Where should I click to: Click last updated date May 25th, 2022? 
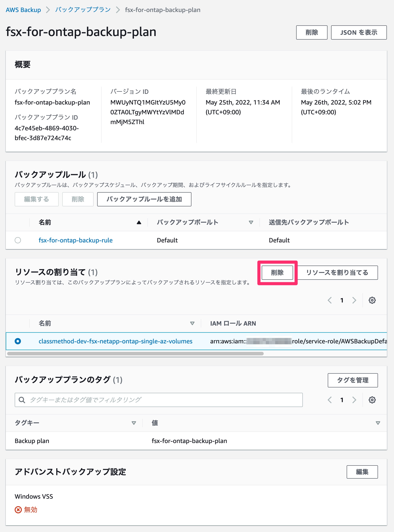(x=243, y=107)
